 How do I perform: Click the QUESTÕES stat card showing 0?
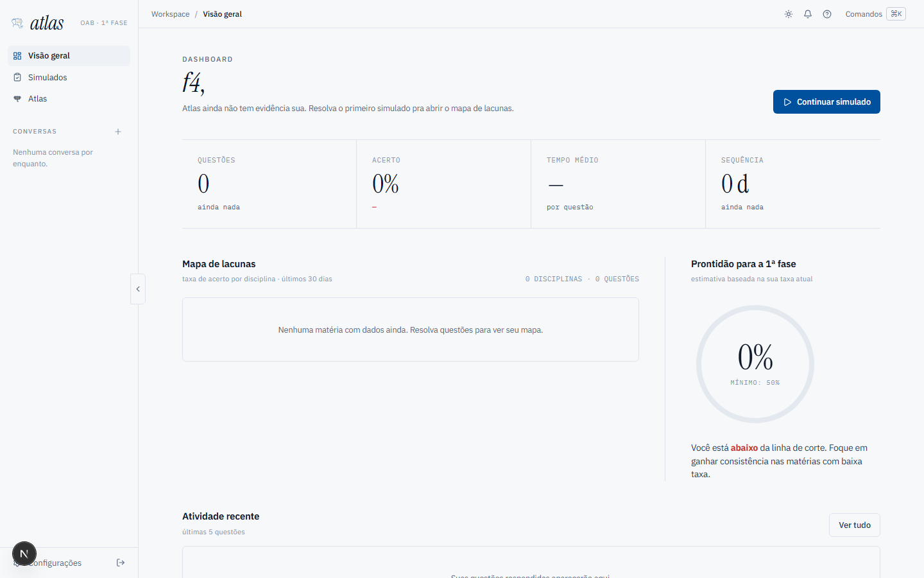click(269, 184)
